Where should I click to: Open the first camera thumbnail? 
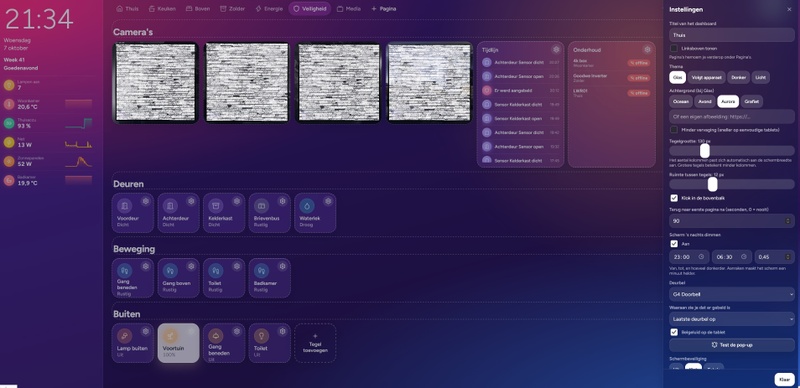coord(155,82)
